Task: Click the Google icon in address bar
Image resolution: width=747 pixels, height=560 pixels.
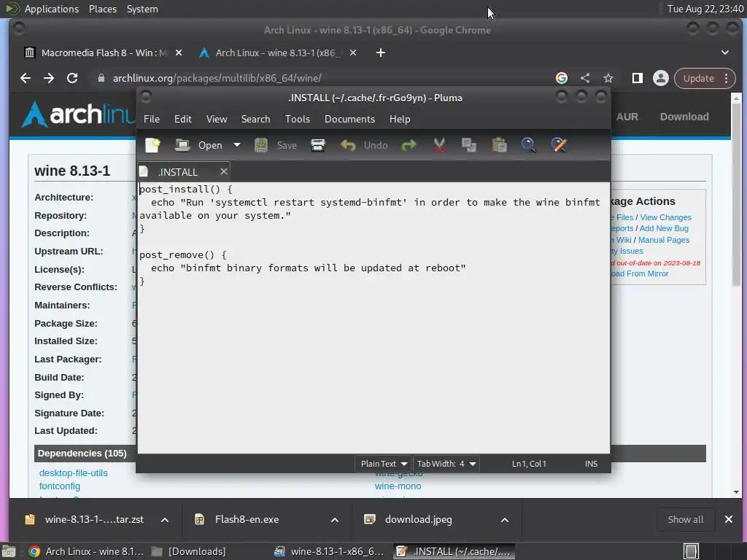Action: 562,78
